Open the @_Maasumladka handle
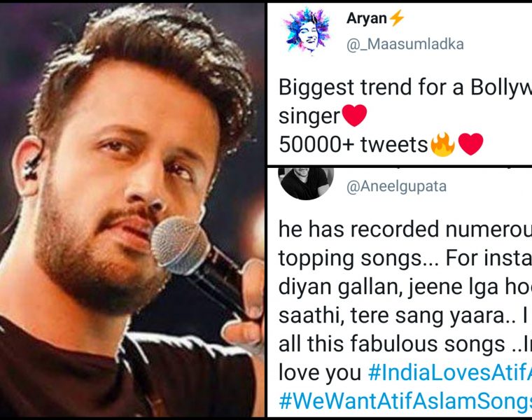This screenshot has width=532, height=420. [x=405, y=44]
